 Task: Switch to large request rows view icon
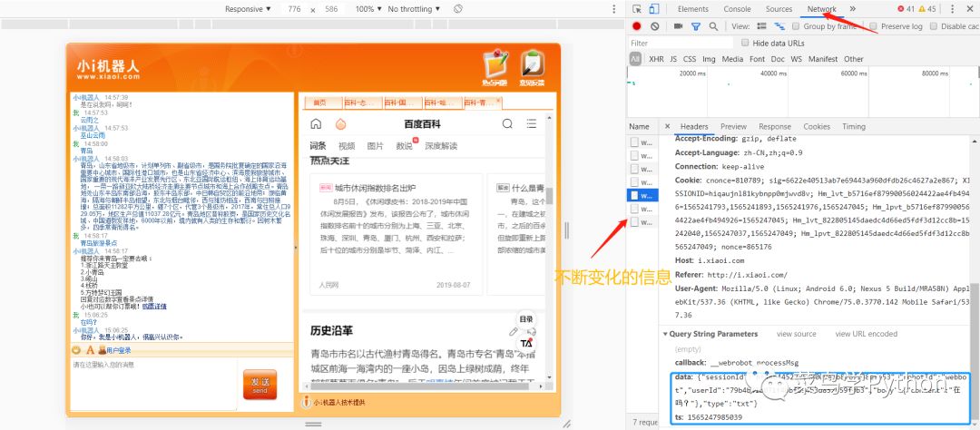tap(761, 26)
